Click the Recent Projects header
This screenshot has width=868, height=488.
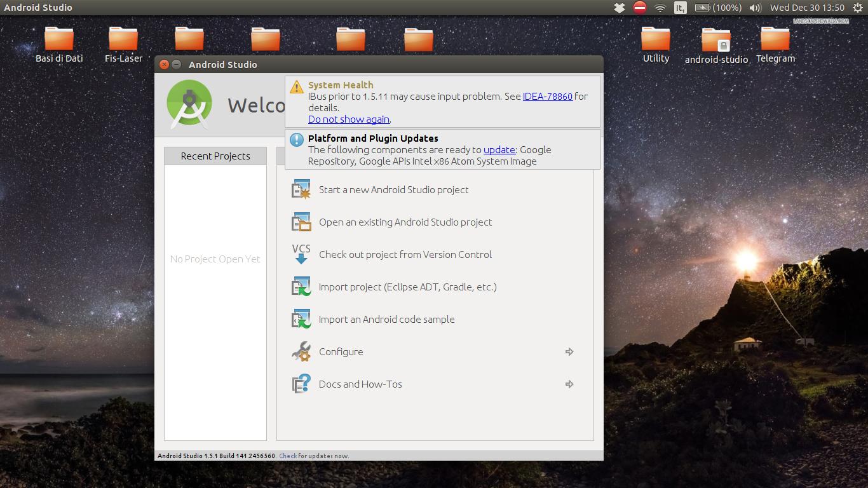[215, 156]
